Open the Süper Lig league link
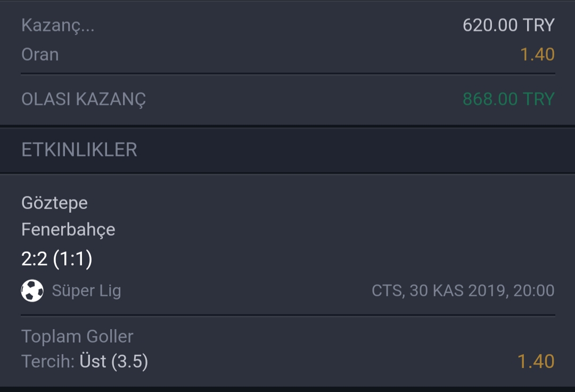 (87, 291)
